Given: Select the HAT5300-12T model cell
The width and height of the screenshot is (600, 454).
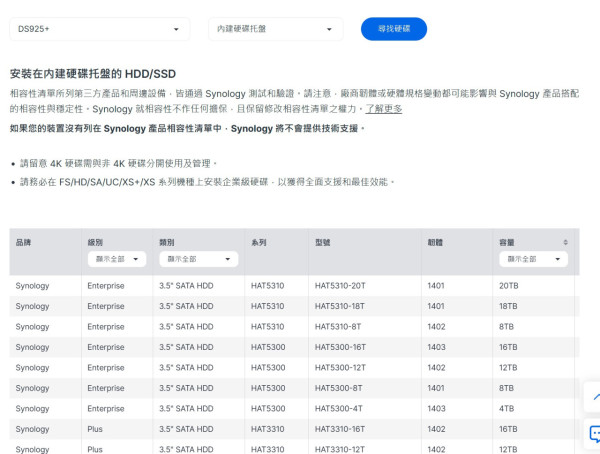Looking at the screenshot, I should click(x=340, y=368).
